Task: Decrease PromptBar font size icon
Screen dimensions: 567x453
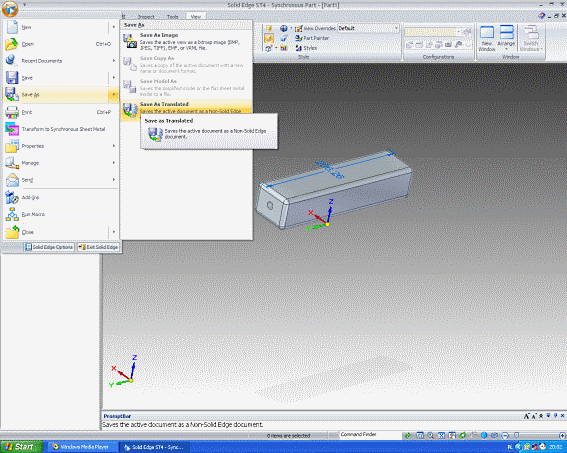Action: point(533,416)
